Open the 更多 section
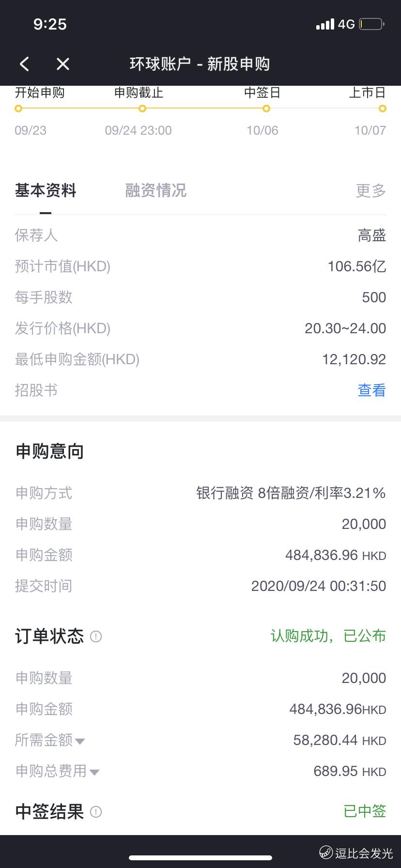This screenshot has height=868, width=401. click(x=371, y=190)
